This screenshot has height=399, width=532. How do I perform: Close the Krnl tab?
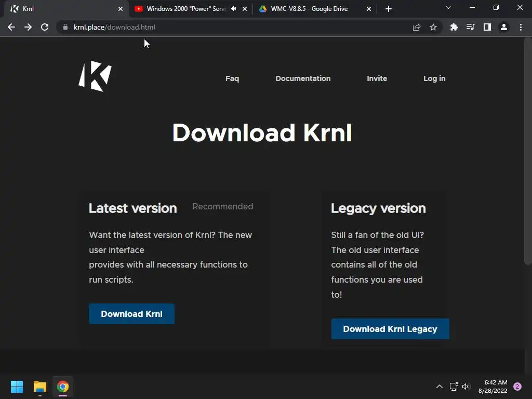tap(121, 9)
